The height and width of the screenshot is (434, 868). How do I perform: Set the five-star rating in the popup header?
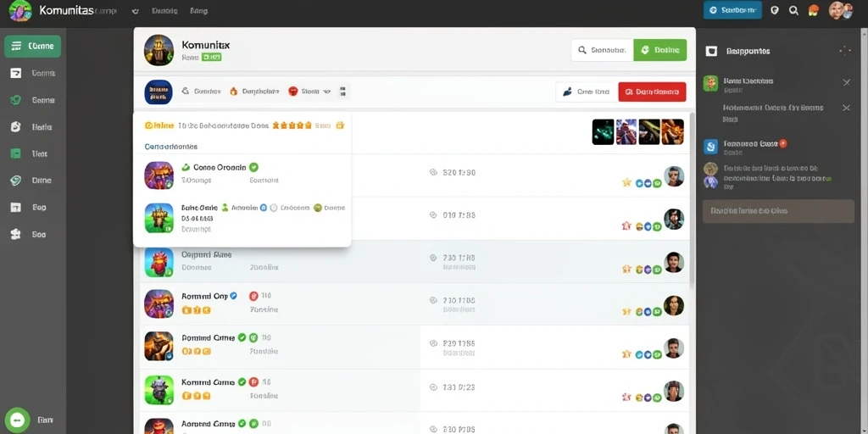292,125
